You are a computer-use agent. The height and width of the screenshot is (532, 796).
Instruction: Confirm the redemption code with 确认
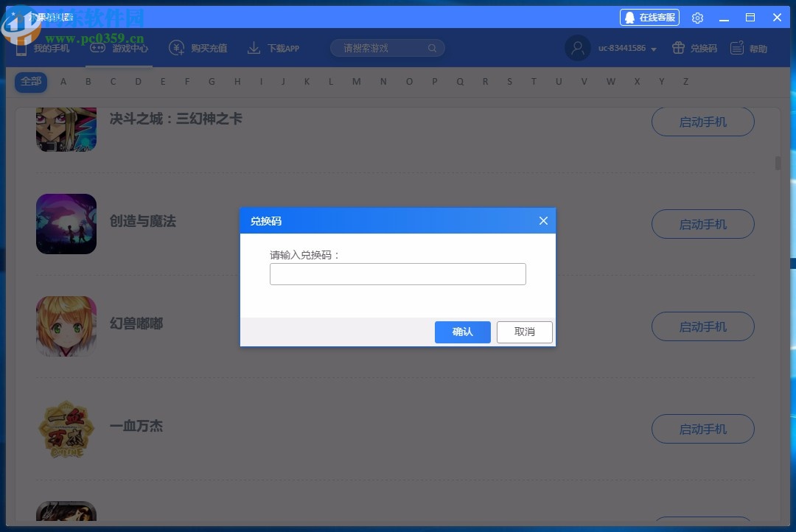pyautogui.click(x=462, y=332)
